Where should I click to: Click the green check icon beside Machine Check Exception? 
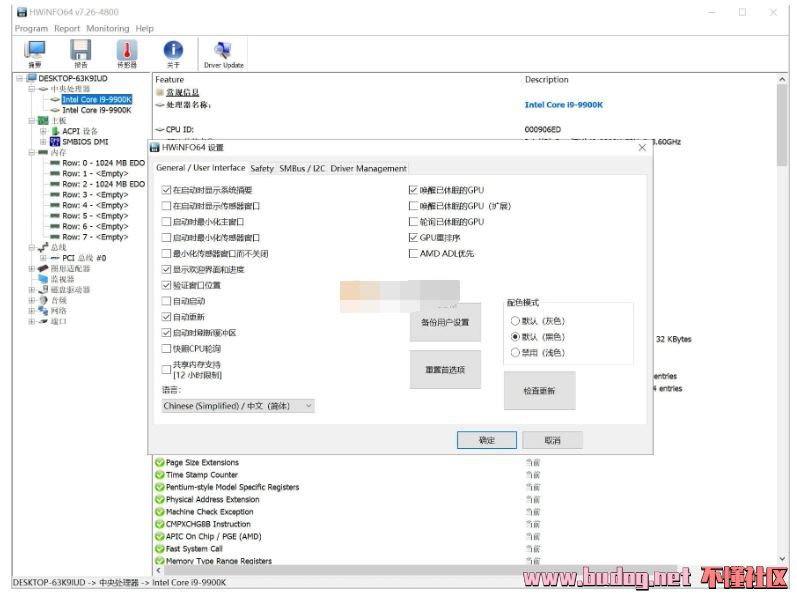(160, 512)
